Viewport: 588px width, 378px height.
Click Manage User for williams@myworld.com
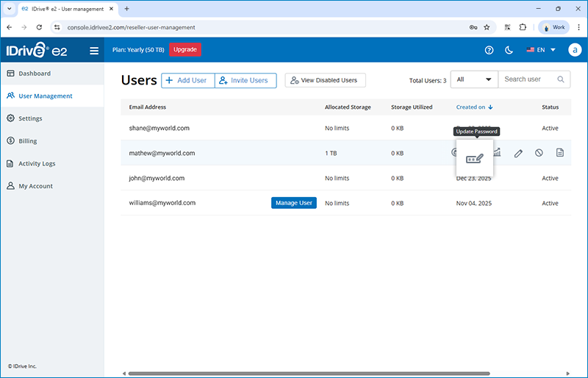294,203
